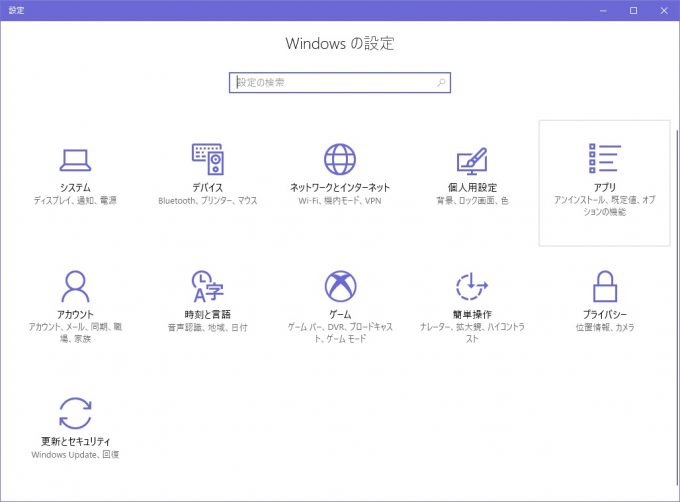Click the ゲーム label
680x502 pixels.
[340, 314]
